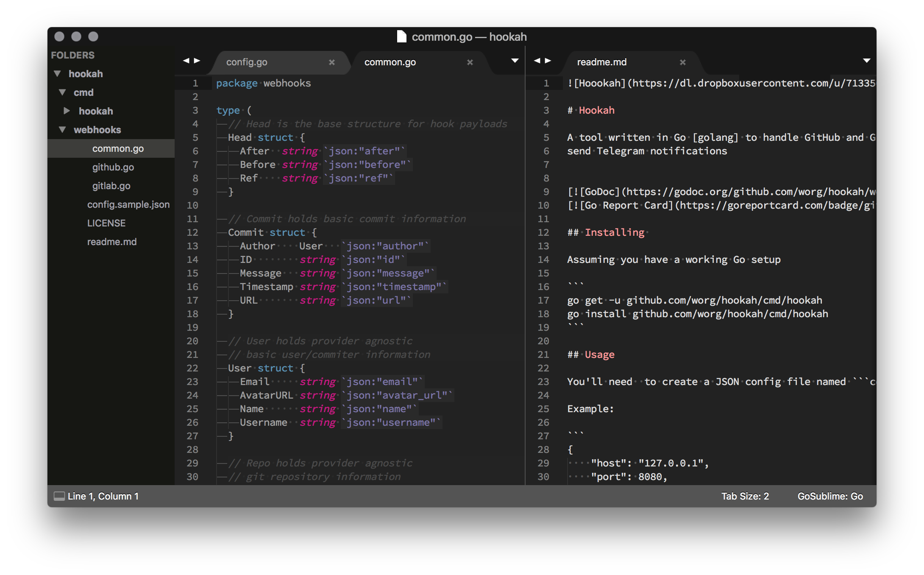924x575 pixels.
Task: Click the minimize window button
Action: point(76,36)
